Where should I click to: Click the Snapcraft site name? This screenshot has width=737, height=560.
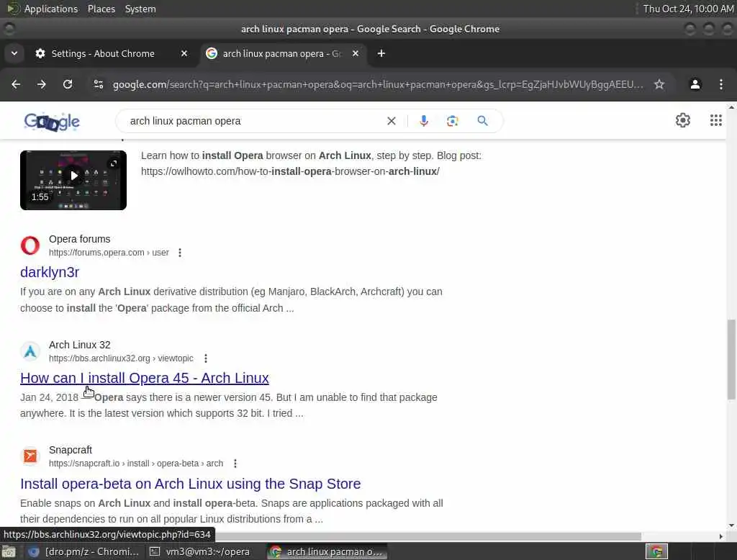tap(71, 450)
